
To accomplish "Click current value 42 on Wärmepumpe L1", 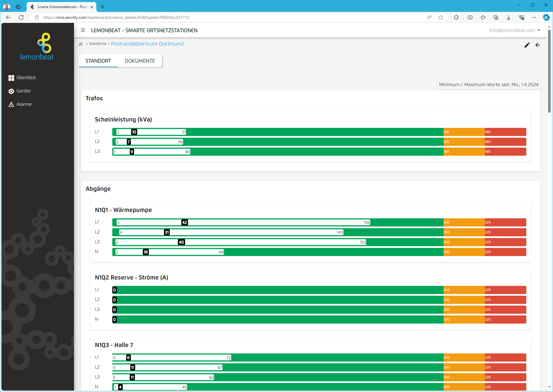I will pos(185,222).
